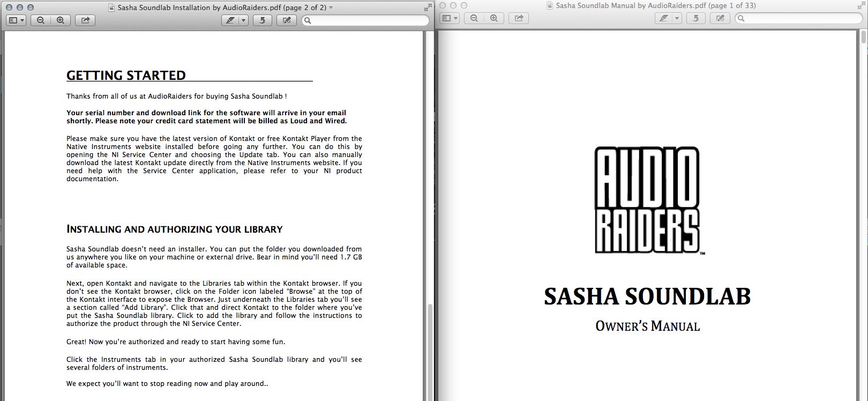Click Share button in Manual PDF window
868x401 pixels.
point(518,18)
